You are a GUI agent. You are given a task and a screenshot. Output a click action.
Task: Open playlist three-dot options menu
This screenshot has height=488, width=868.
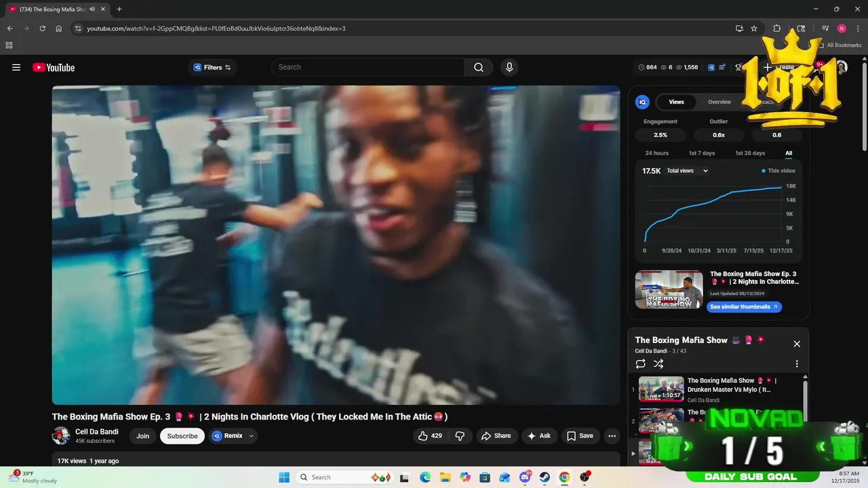[x=797, y=364]
